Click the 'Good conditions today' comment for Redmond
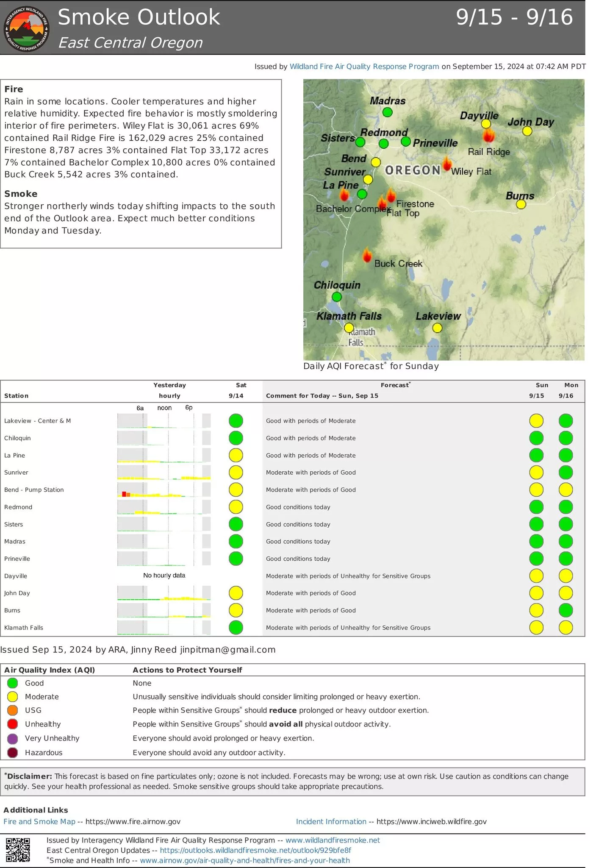This screenshot has width=596, height=868. [298, 507]
